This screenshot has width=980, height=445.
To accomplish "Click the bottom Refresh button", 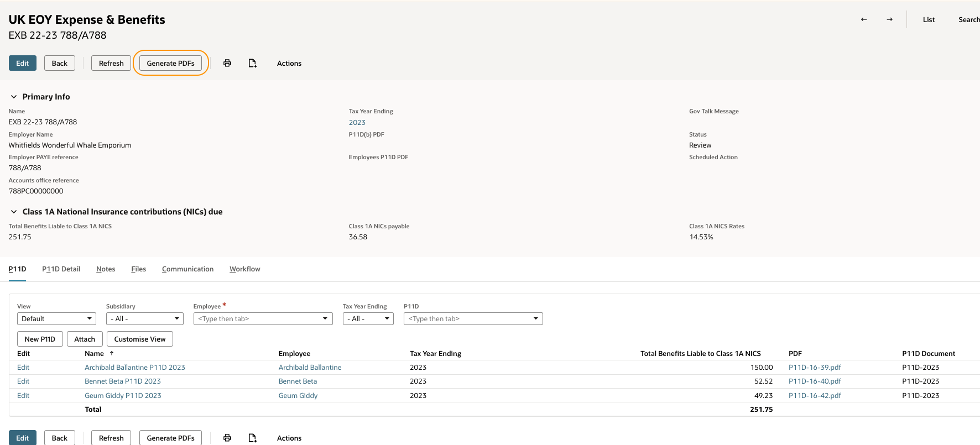I will (x=111, y=438).
